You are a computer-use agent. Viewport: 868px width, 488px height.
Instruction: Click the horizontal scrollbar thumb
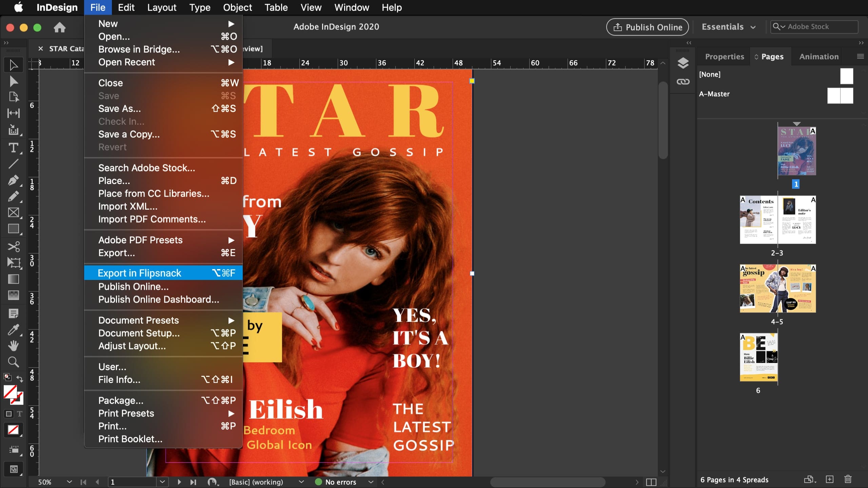[547, 482]
